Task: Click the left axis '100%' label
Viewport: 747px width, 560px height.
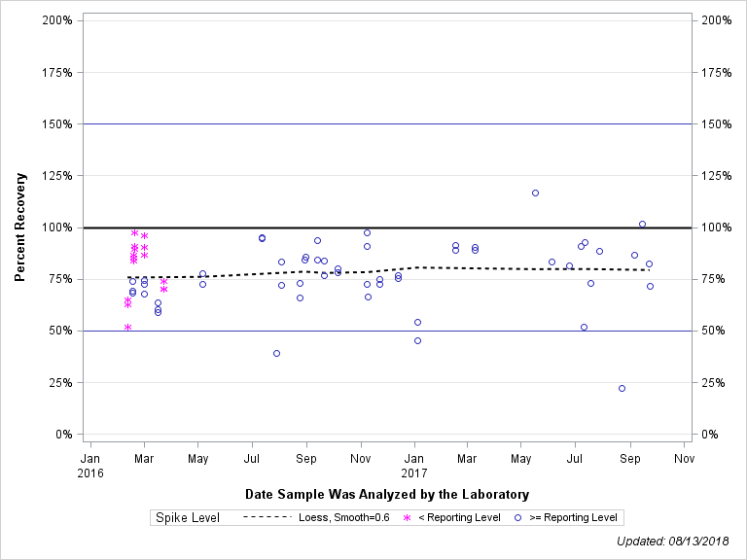Action: coord(57,227)
